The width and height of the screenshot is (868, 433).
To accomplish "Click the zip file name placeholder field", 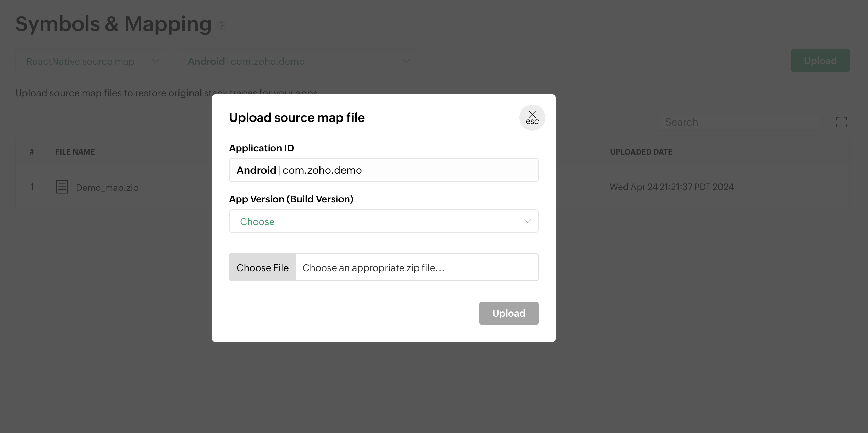I will [x=416, y=267].
